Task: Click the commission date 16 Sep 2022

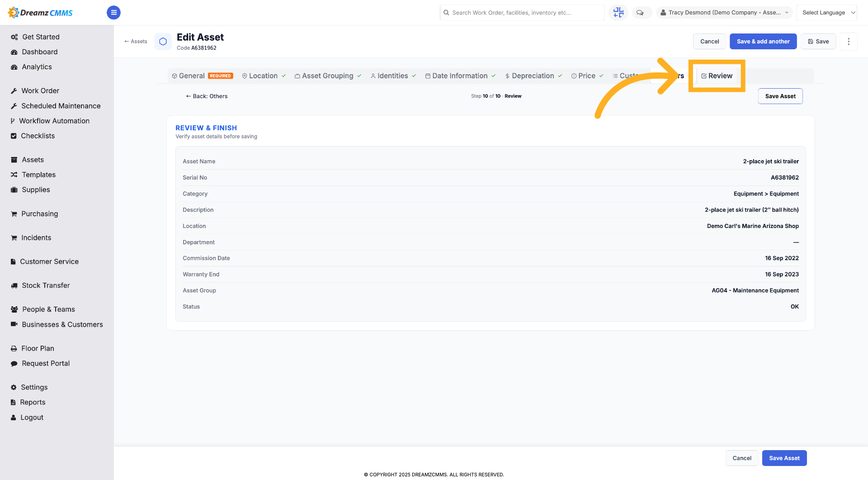Action: click(782, 258)
